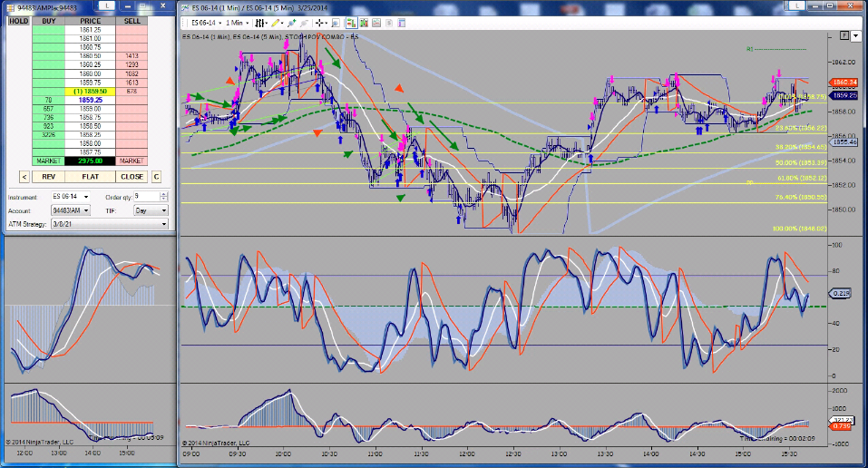Click the orange 0.739 value marker
Viewport: 868px width, 468px height.
841,426
